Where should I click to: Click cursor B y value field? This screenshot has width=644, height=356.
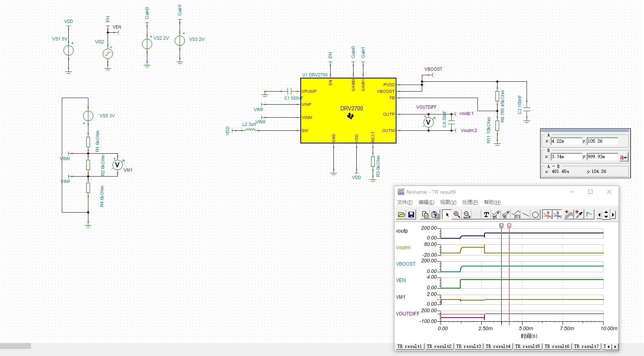[x=602, y=157]
